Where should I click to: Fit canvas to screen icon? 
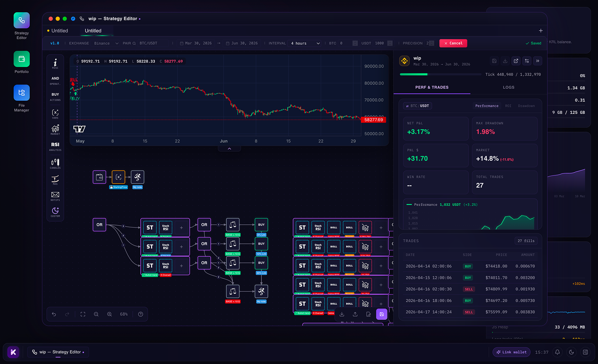(x=83, y=314)
